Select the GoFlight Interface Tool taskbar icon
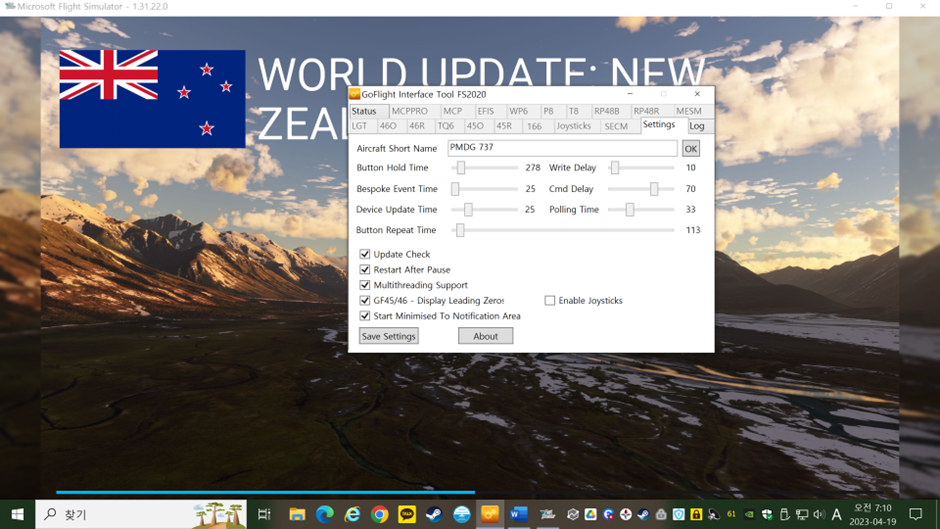Viewport: 940px width, 529px height. [490, 514]
